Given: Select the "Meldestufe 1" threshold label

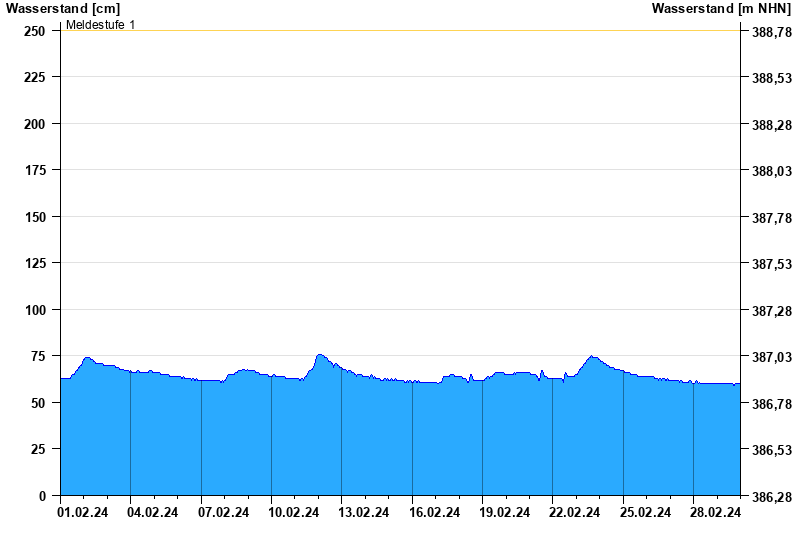Looking at the screenshot, I should tap(100, 24).
